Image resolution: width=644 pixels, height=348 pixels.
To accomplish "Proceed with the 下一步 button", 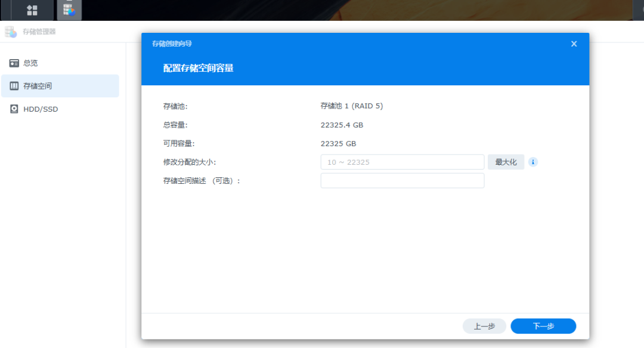I will (543, 326).
